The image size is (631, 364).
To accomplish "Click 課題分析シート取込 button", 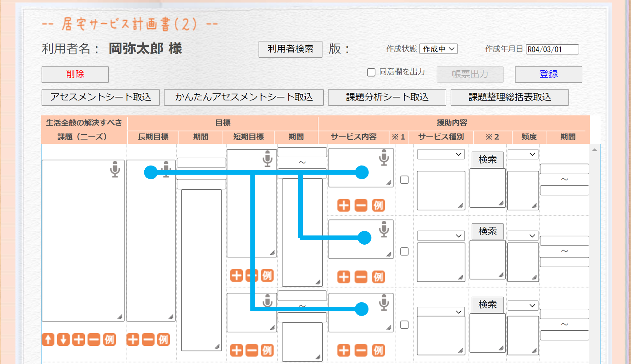I will (387, 97).
